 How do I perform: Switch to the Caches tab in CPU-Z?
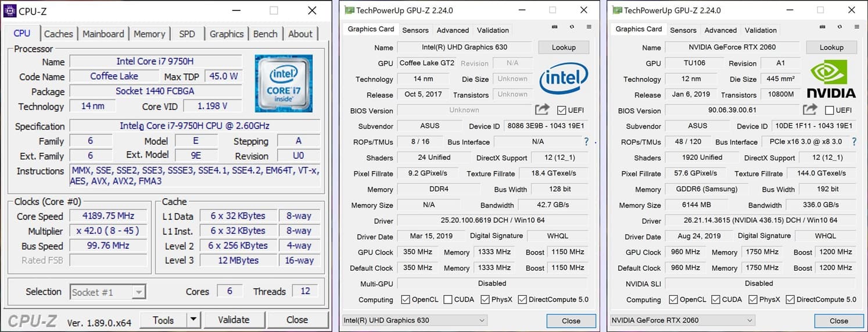(x=59, y=34)
